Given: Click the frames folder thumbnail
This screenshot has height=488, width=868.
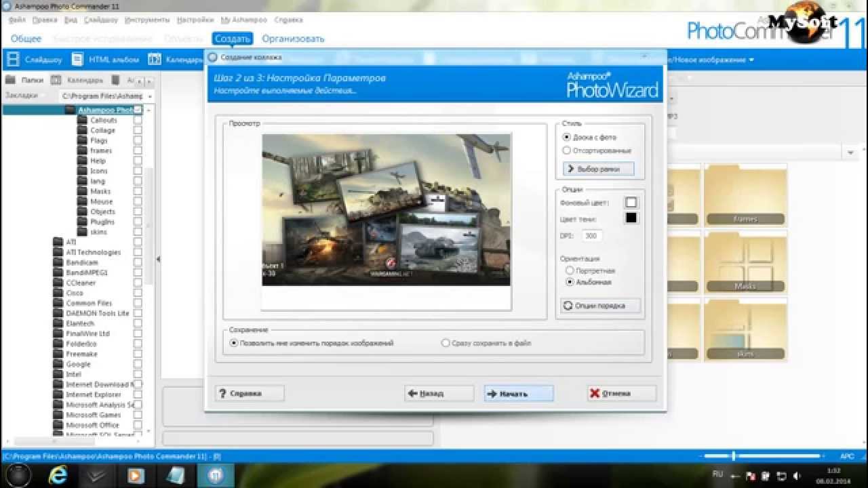Looking at the screenshot, I should 745,194.
